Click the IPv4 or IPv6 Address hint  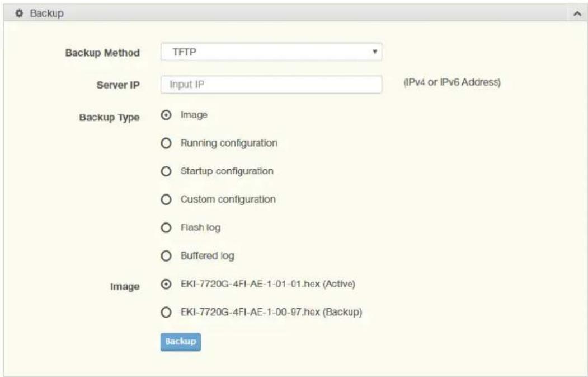pyautogui.click(x=452, y=82)
